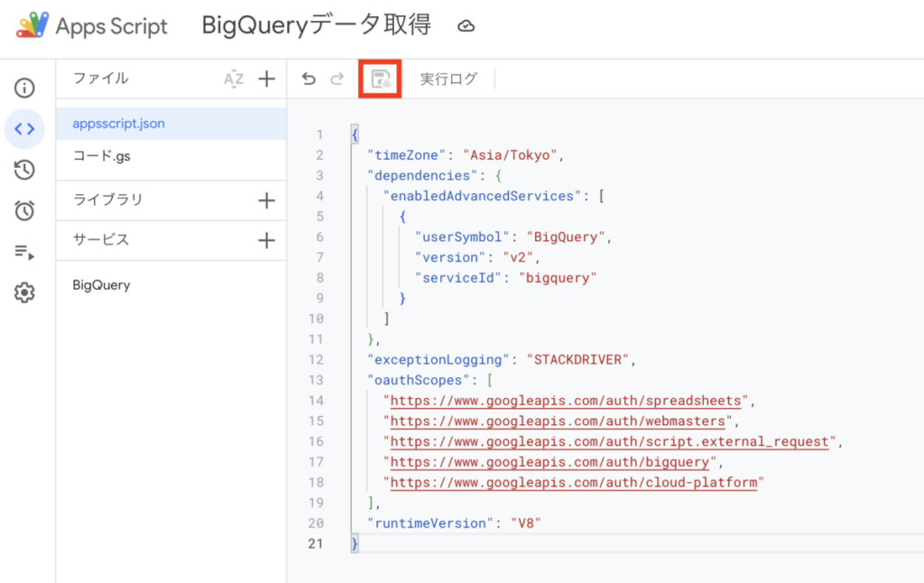The image size is (924, 583).
Task: Add a library with plus icon
Action: tap(266, 200)
